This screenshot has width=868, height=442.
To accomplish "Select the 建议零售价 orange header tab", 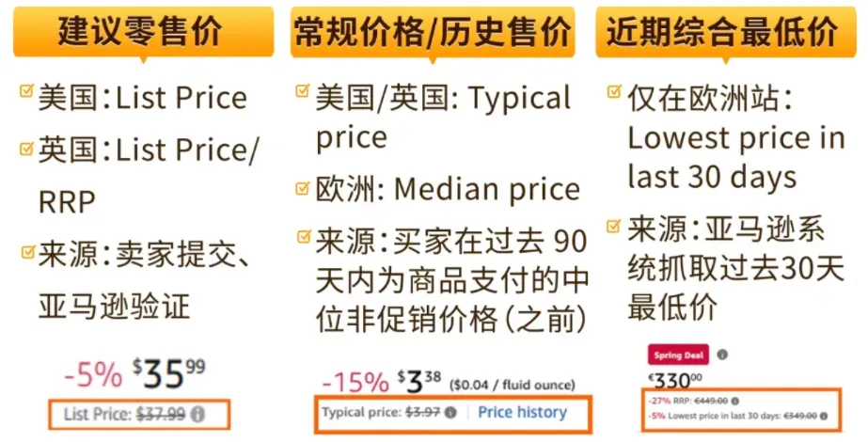I will [143, 32].
